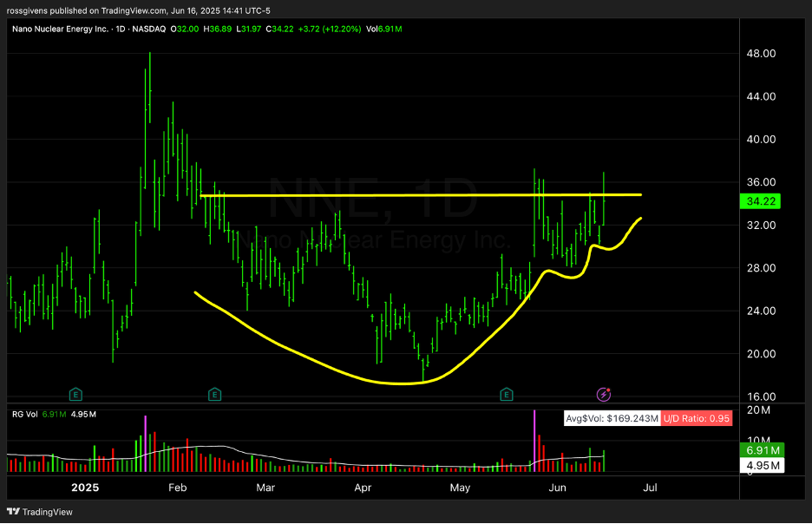This screenshot has width=812, height=524.
Task: Click the Mar label on time axis
Action: [x=265, y=488]
